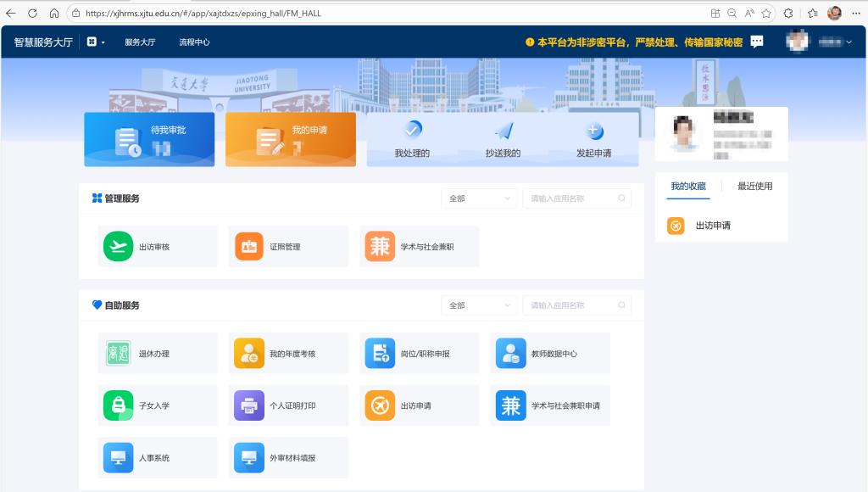Open the 证照管理 orange icon
The height and width of the screenshot is (492, 868).
click(x=249, y=246)
